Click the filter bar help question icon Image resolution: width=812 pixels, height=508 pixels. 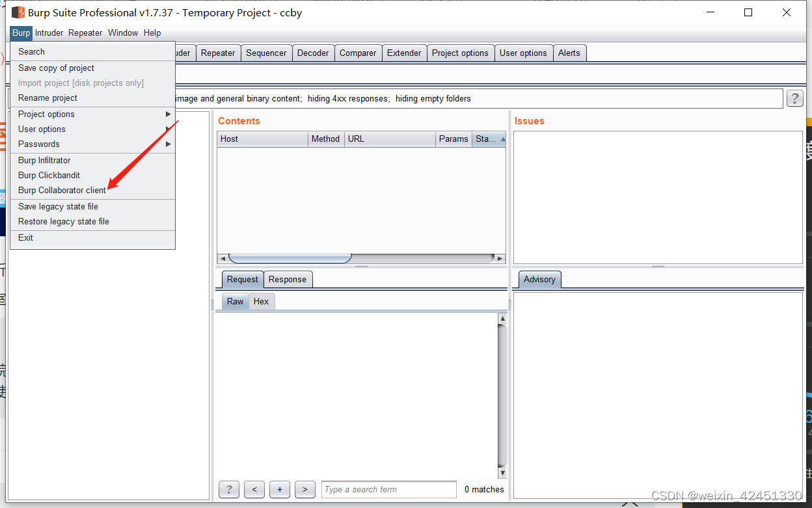pos(794,98)
